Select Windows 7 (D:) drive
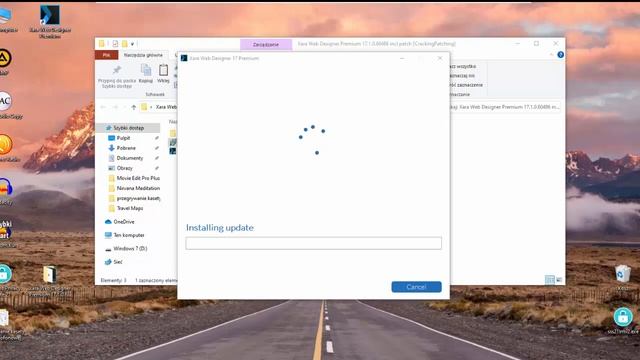Viewport: 640px width, 360px height. 130,249
